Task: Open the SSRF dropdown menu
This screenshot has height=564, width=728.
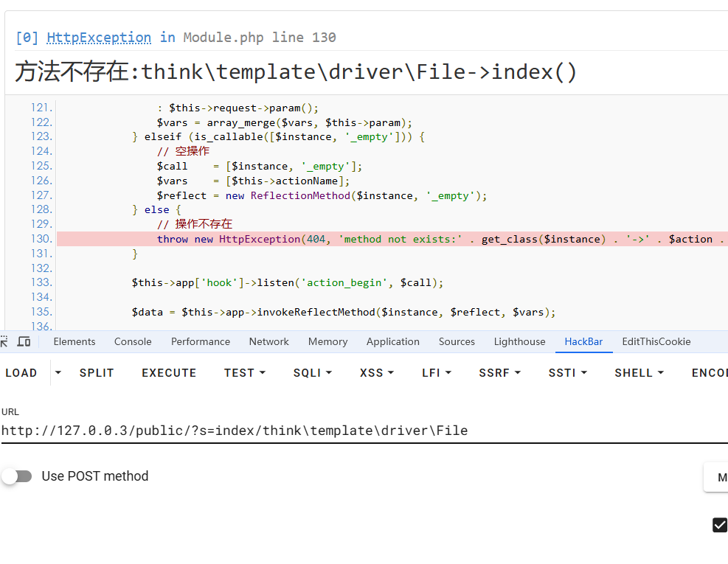Action: pyautogui.click(x=499, y=372)
